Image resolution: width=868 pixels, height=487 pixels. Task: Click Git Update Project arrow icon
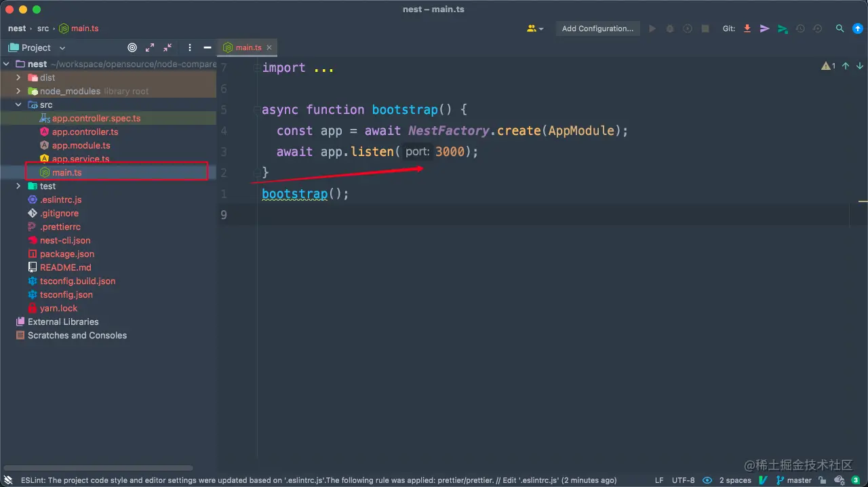point(747,28)
